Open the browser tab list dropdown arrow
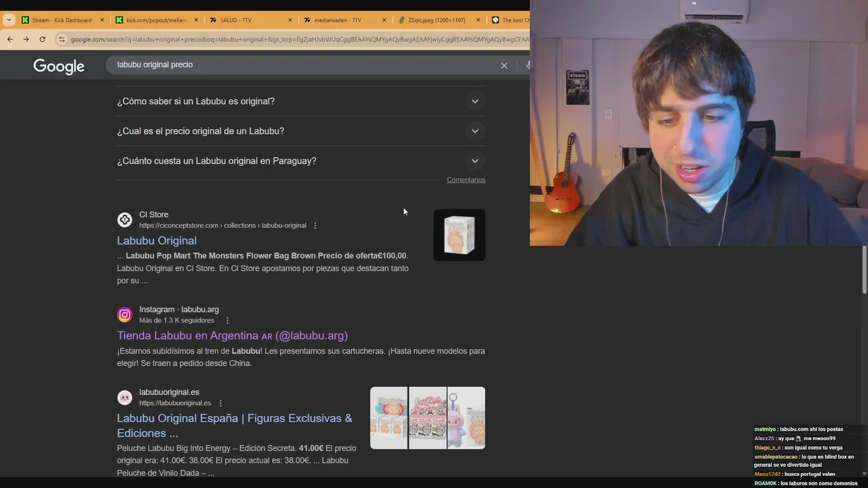 coord(9,20)
